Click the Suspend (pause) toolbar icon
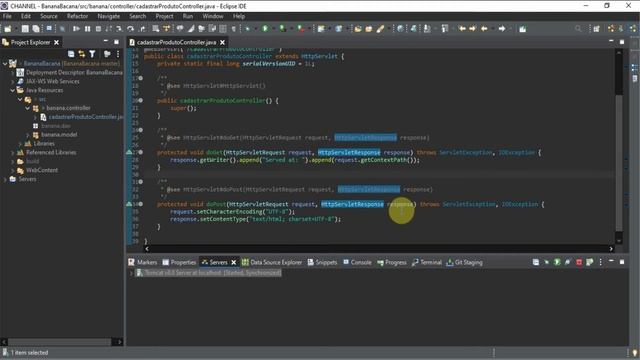The width and height of the screenshot is (640, 360). (87, 29)
